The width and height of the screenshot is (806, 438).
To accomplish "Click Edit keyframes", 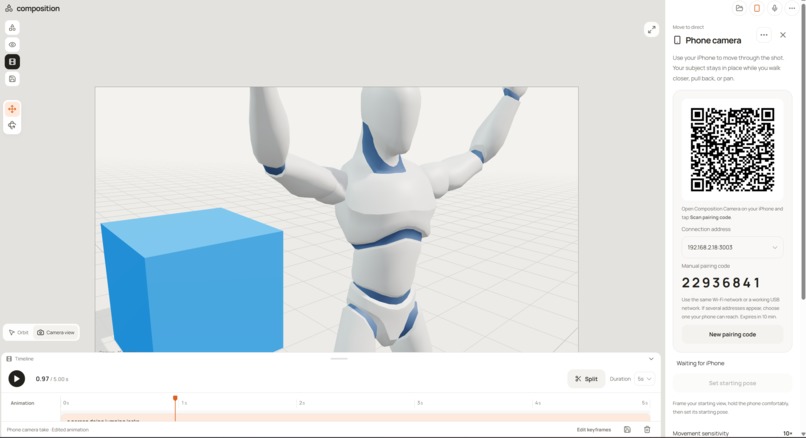I will coord(594,430).
